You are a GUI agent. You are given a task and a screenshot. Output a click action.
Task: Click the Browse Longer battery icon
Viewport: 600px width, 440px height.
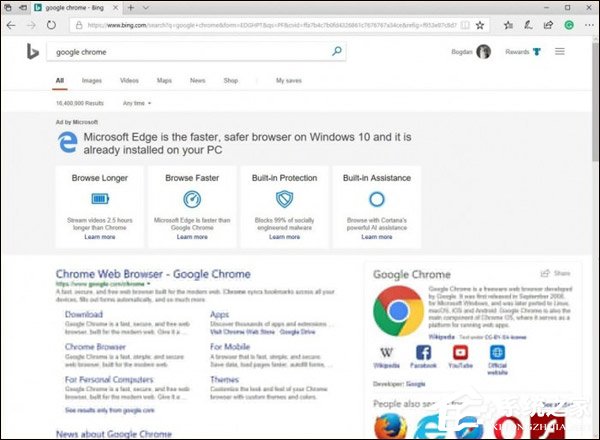click(100, 199)
